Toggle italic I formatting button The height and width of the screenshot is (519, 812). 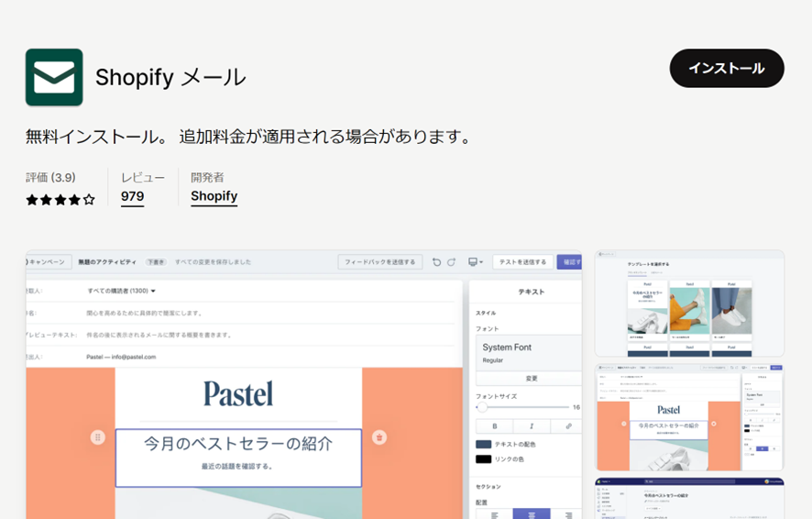tap(532, 426)
